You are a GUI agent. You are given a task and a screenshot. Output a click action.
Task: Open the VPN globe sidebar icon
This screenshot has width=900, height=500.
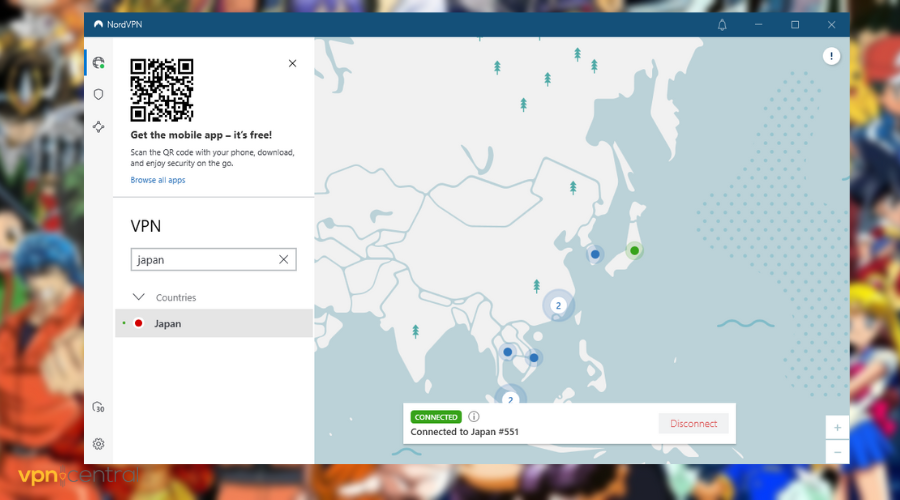(x=99, y=62)
